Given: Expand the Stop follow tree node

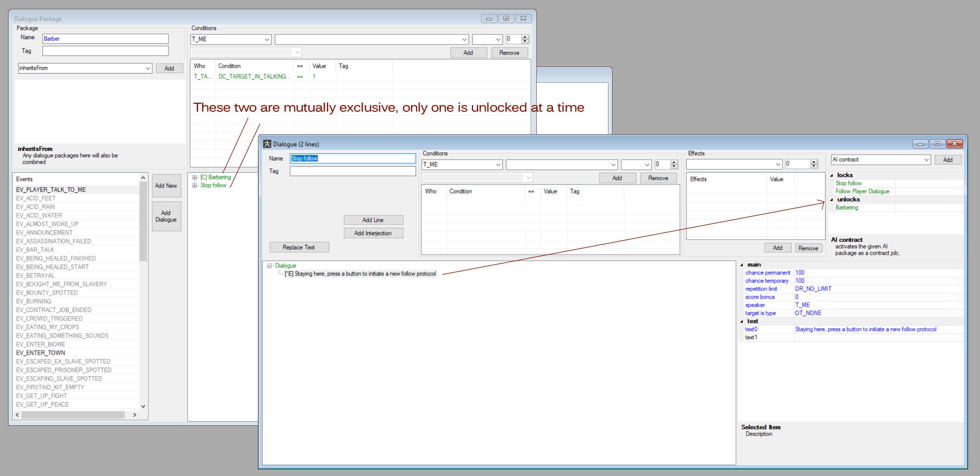Looking at the screenshot, I should point(195,185).
